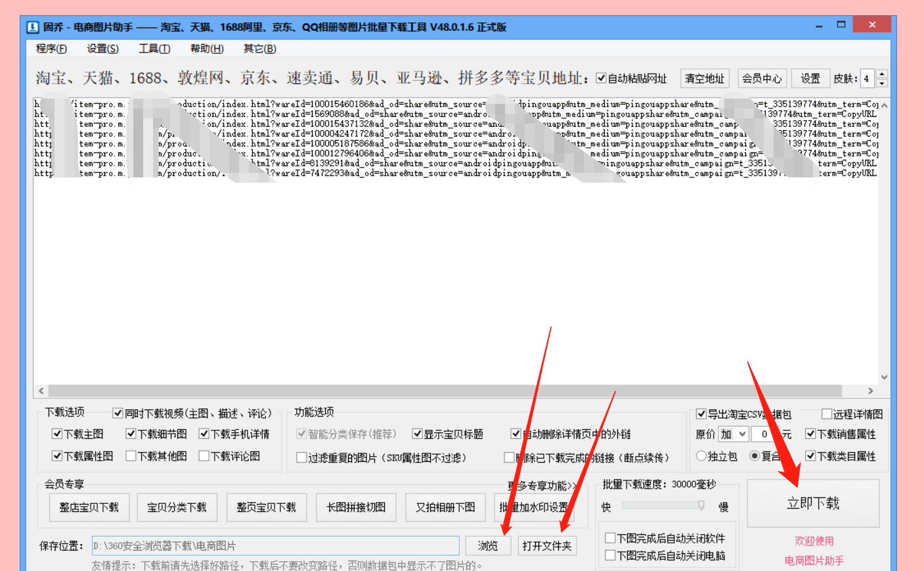Screen dimensions: 924x571
Task: Toggle 自动粘贴网址 checkbox
Action: [x=601, y=78]
